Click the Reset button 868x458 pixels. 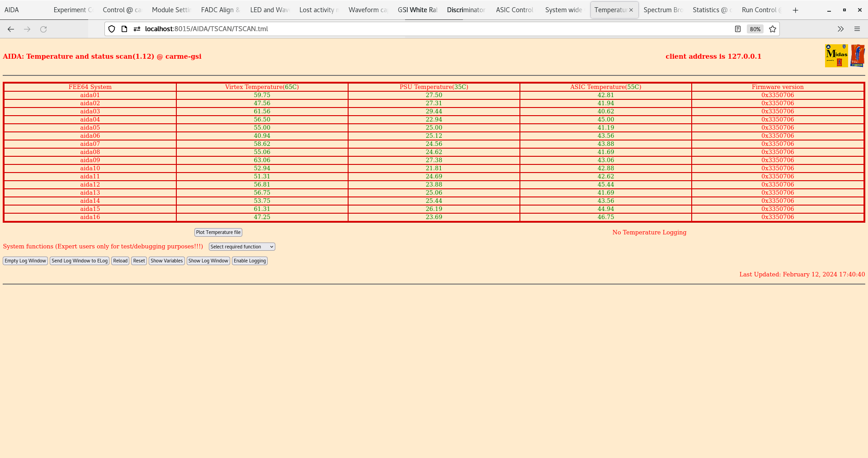pyautogui.click(x=139, y=261)
